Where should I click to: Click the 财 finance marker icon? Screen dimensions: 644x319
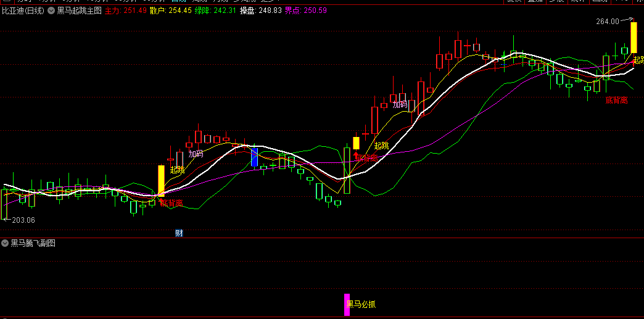[x=179, y=233]
